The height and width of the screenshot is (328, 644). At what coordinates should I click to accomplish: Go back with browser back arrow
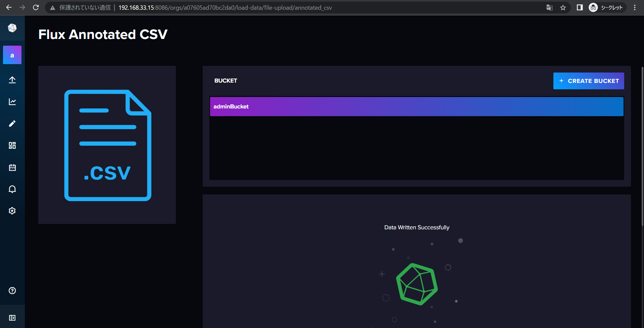point(9,7)
